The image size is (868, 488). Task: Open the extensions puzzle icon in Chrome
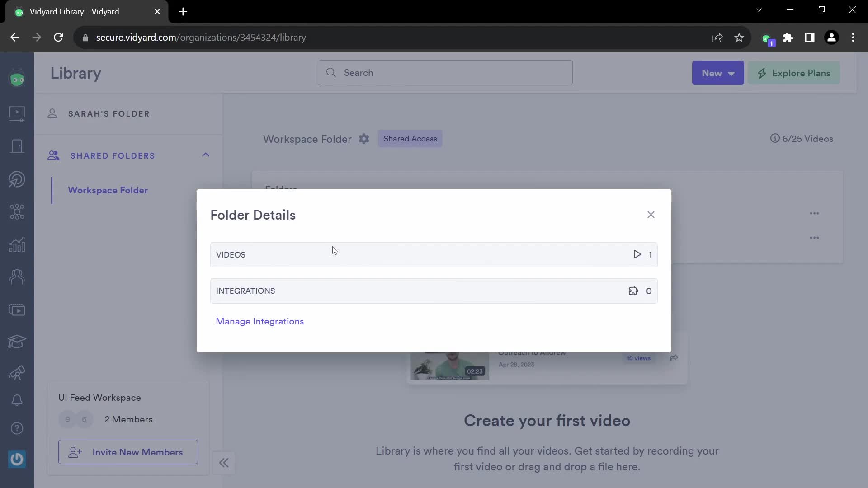click(x=788, y=38)
